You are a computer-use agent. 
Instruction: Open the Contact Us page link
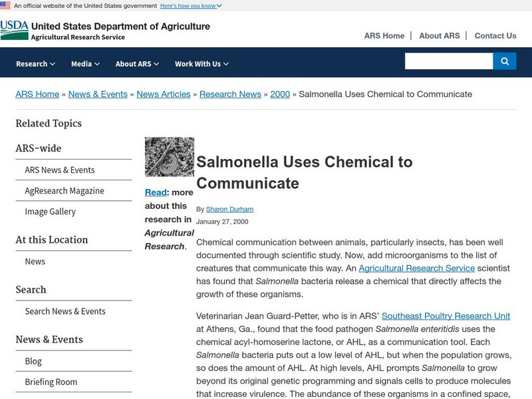coord(495,36)
